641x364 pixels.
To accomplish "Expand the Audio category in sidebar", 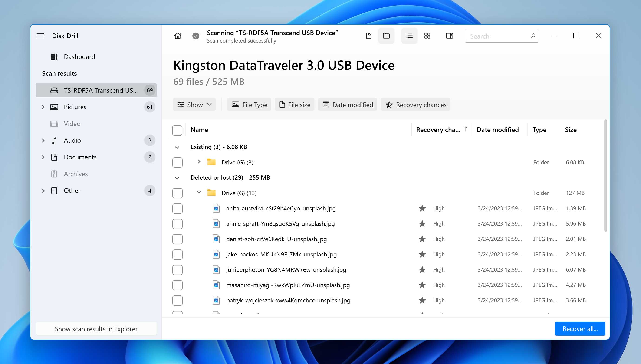I will coord(43,141).
